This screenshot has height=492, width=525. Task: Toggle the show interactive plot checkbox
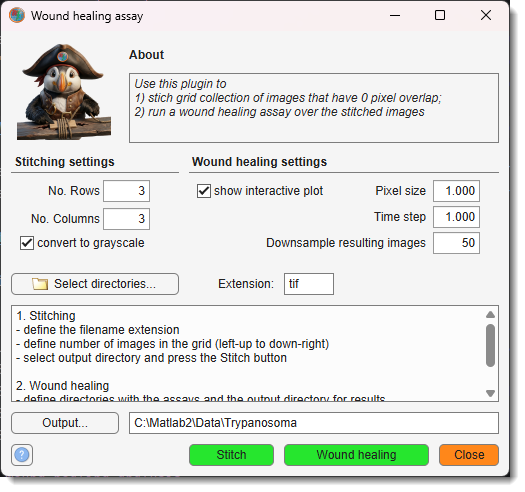pyautogui.click(x=204, y=191)
